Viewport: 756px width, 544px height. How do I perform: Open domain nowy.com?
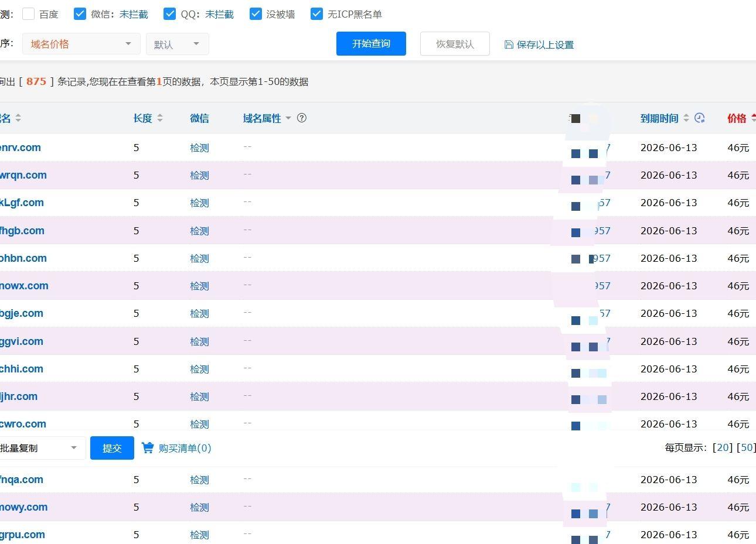coord(24,507)
